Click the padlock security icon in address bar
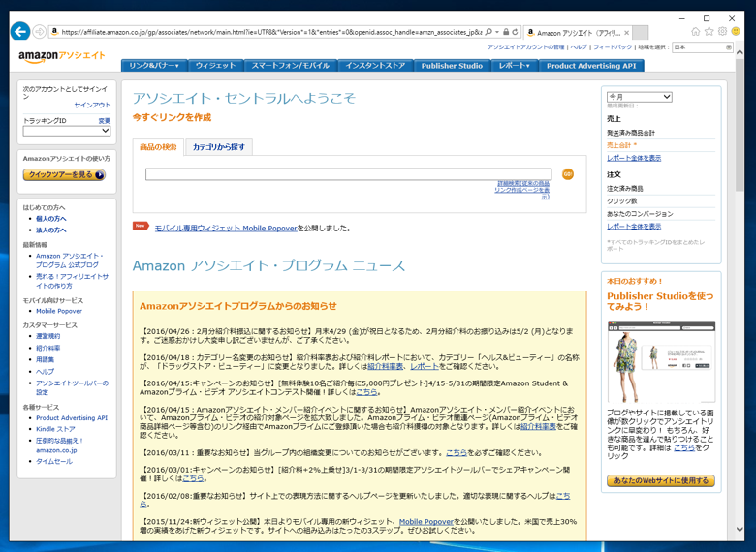The height and width of the screenshot is (552, 756). click(506, 32)
